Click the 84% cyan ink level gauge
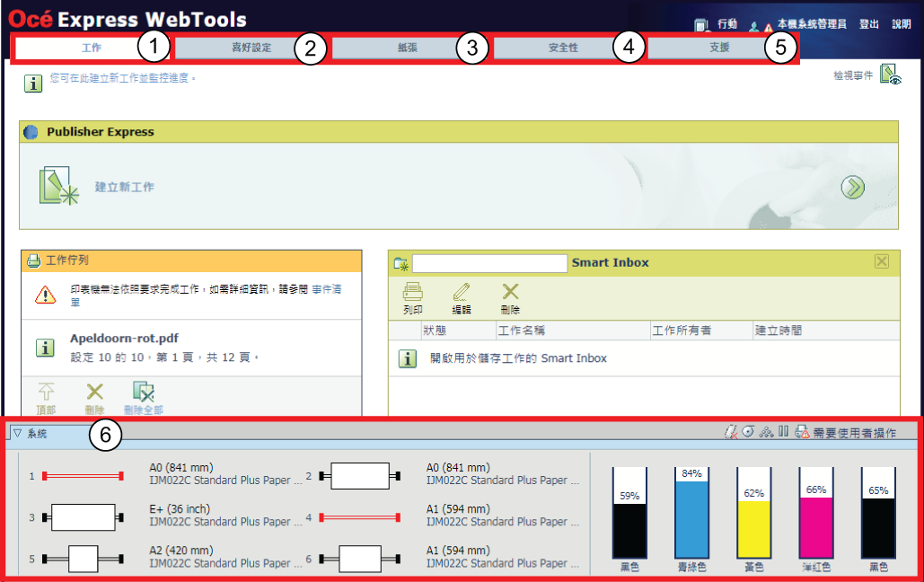Screen dimensions: 924x582 (x=691, y=513)
